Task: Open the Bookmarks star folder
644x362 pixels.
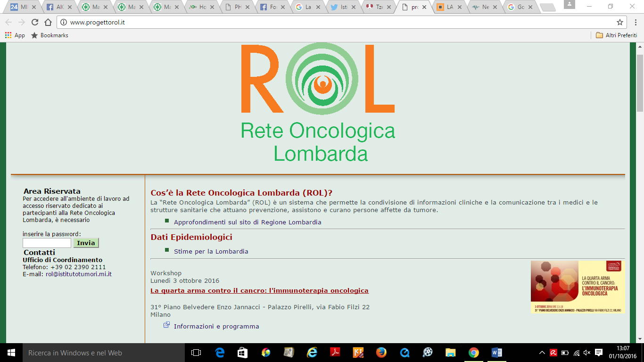Action: (50, 35)
